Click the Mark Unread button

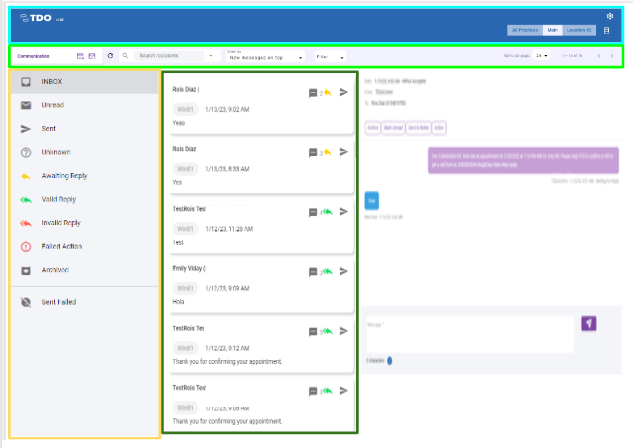click(x=394, y=127)
